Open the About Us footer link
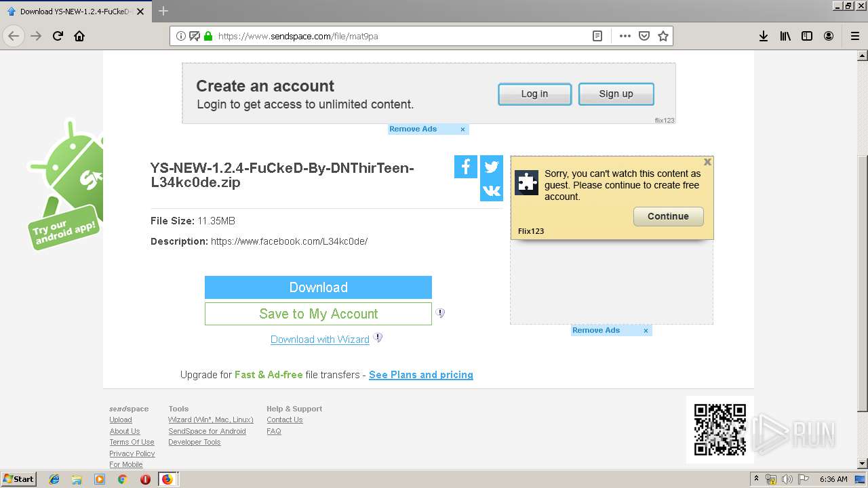868x488 pixels. pyautogui.click(x=125, y=431)
